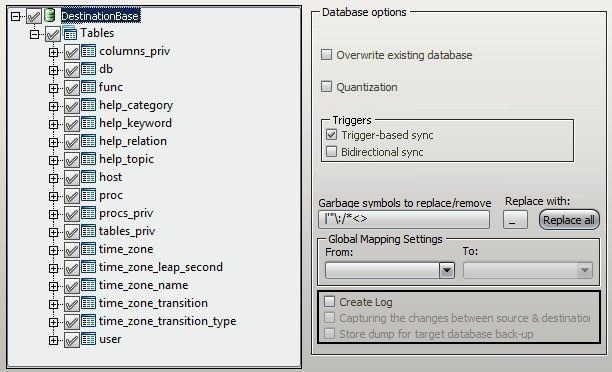612x372 pixels.
Task: Click the time_zone_name table icon
Action: [x=88, y=285]
